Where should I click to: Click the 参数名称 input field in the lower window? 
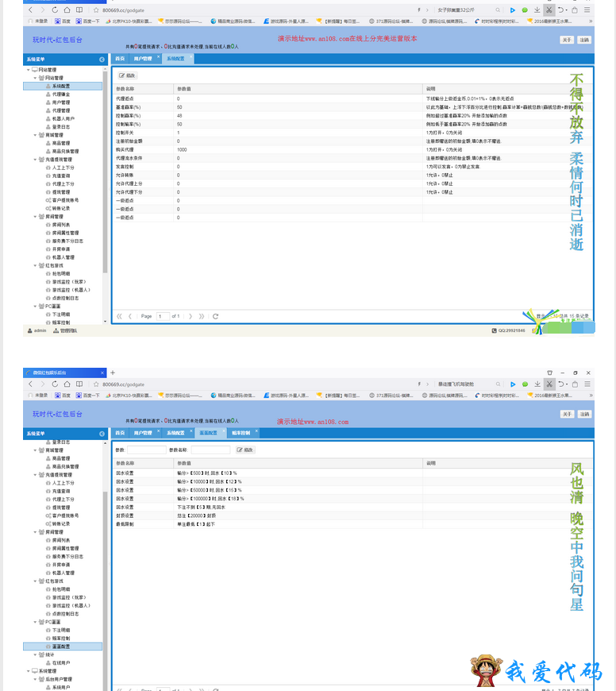(210, 450)
